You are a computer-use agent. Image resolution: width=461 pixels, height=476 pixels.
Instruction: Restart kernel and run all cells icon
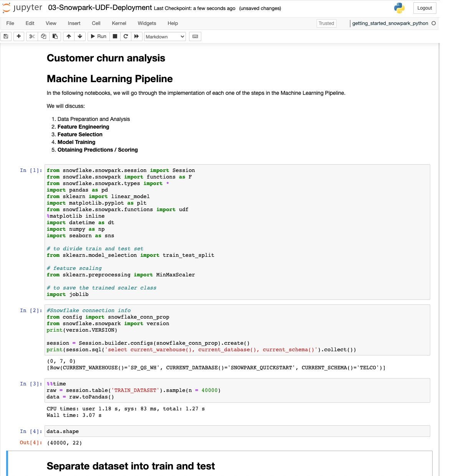click(x=136, y=36)
